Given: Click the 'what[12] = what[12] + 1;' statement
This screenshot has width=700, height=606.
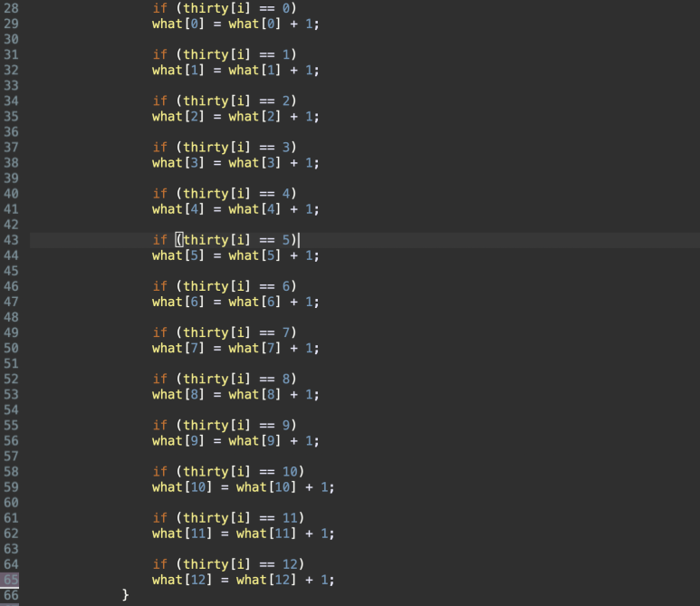Looking at the screenshot, I should coord(244,580).
